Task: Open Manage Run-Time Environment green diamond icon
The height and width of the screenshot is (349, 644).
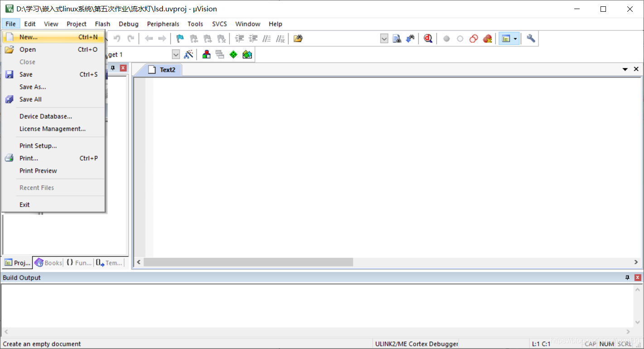Action: point(234,54)
